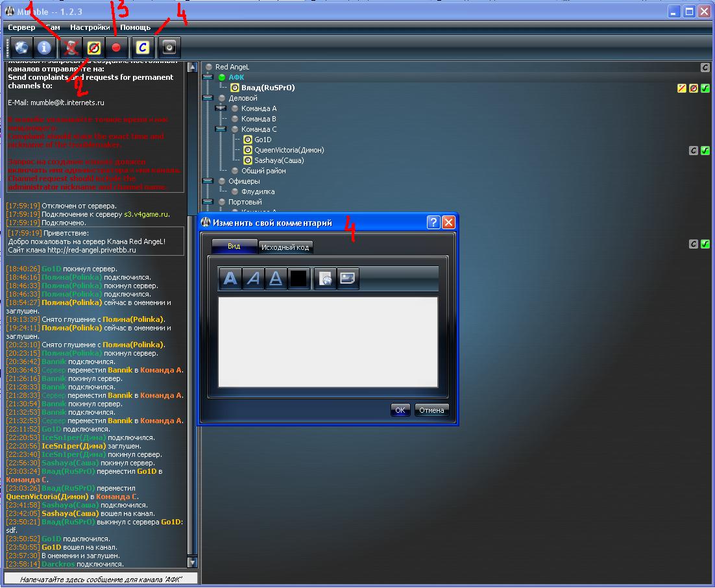Follow the s3.v4game.ru server link in the log
715x588 pixels.
[x=147, y=214]
